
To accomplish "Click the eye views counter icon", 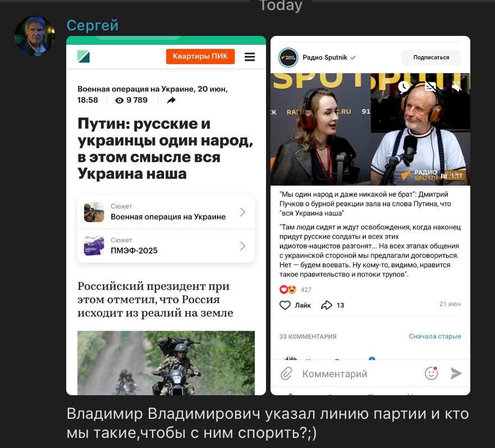I will point(120,100).
